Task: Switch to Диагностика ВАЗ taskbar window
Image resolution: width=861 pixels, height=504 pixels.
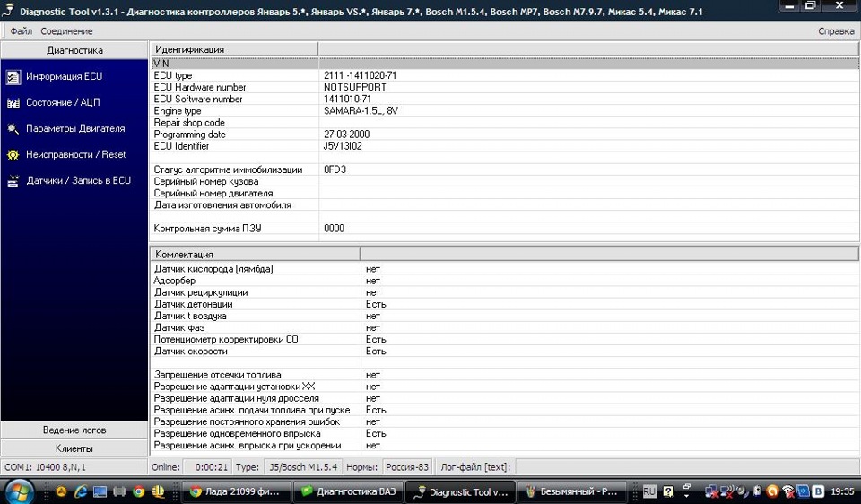Action: [349, 491]
